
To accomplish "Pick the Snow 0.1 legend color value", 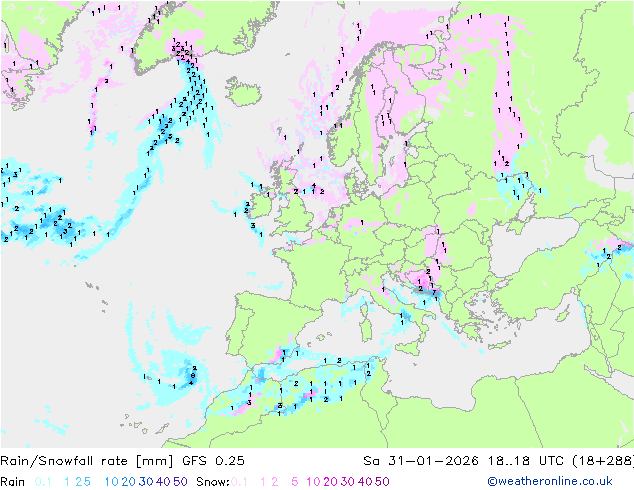I will click(x=239, y=482).
